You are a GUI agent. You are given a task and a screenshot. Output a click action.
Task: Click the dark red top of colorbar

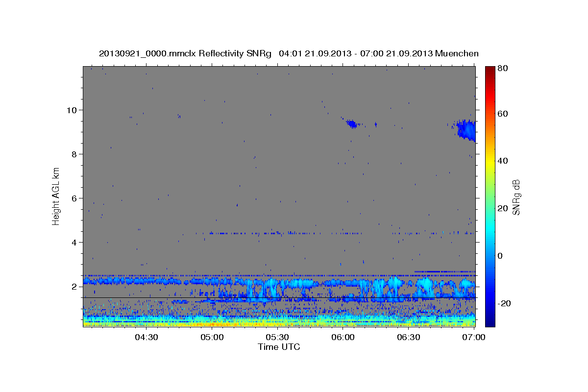tap(490, 70)
